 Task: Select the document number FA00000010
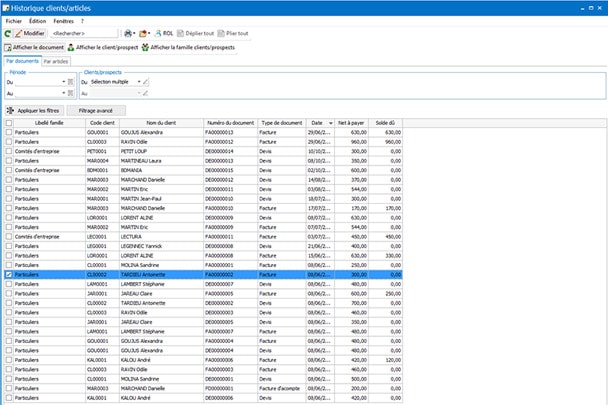click(231, 208)
